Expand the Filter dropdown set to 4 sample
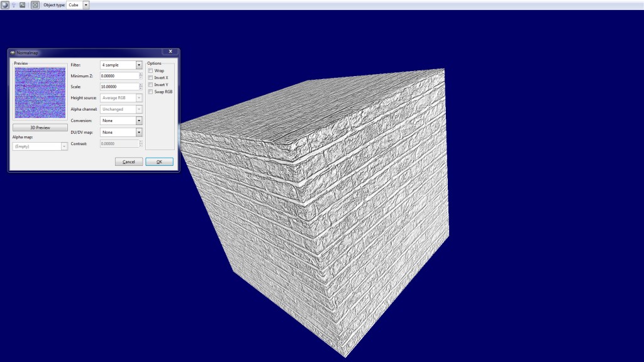Screen dimensions: 644x362 121,65
